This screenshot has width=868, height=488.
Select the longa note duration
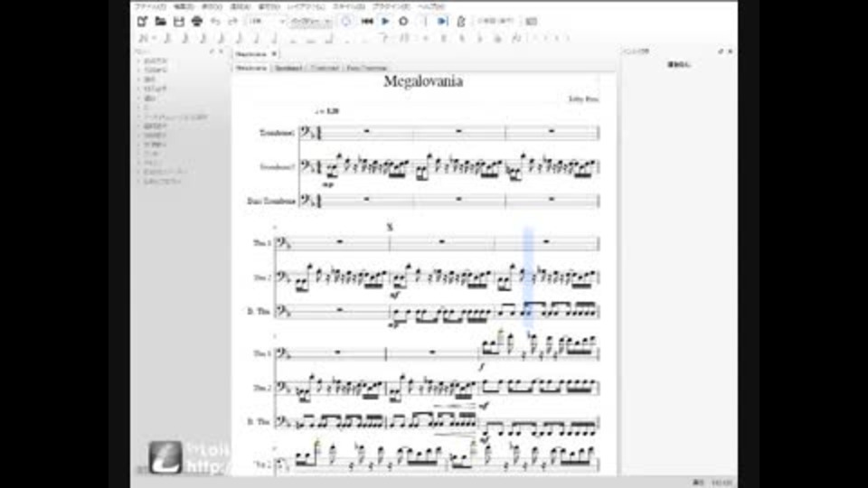click(x=329, y=38)
